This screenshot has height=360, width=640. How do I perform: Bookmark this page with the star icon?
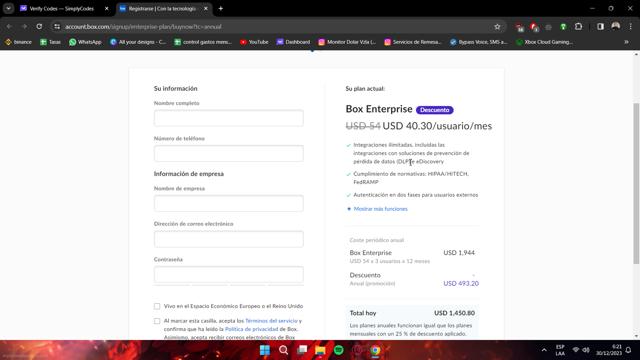pyautogui.click(x=497, y=27)
